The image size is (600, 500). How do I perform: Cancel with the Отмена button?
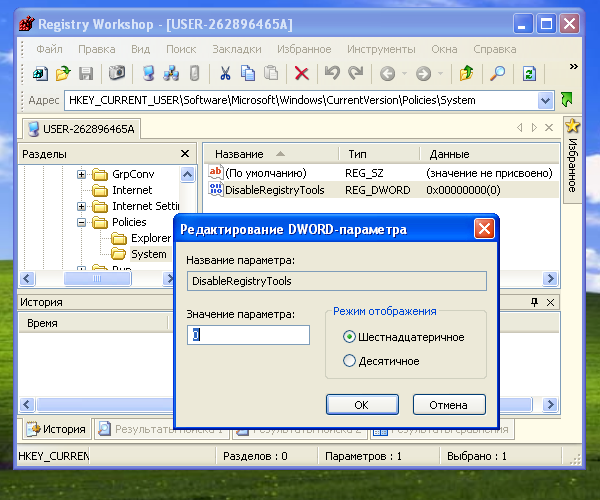pyautogui.click(x=449, y=405)
